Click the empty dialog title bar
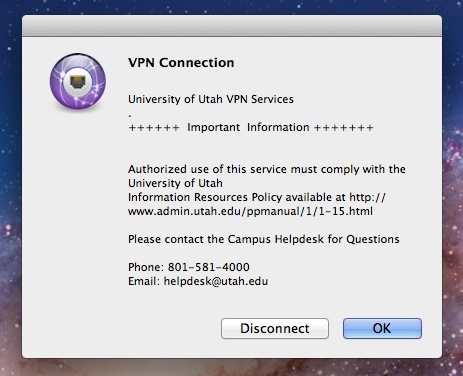 pos(232,26)
